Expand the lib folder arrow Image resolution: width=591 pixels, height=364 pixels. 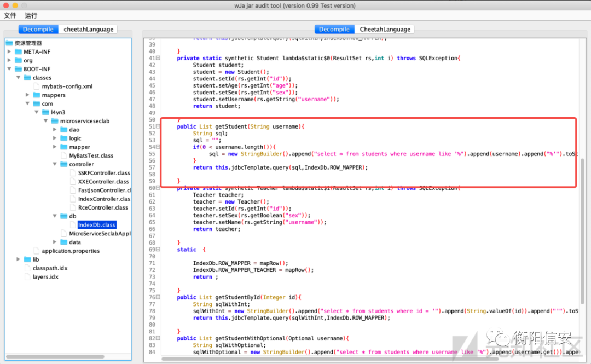point(19,259)
